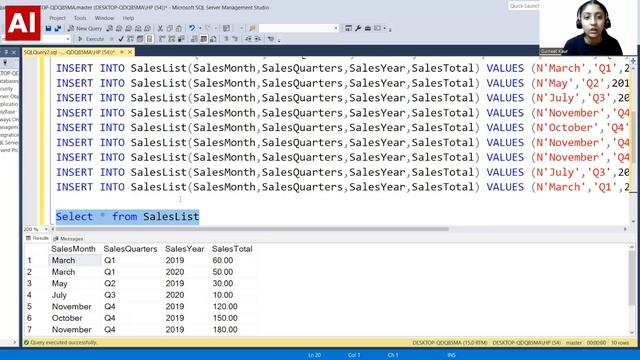Open the Properties window wrench icon
640x360 pixels.
(x=358, y=28)
